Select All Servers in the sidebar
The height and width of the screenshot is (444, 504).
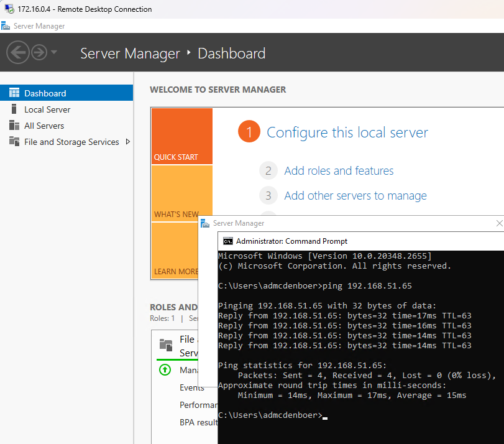(x=44, y=126)
